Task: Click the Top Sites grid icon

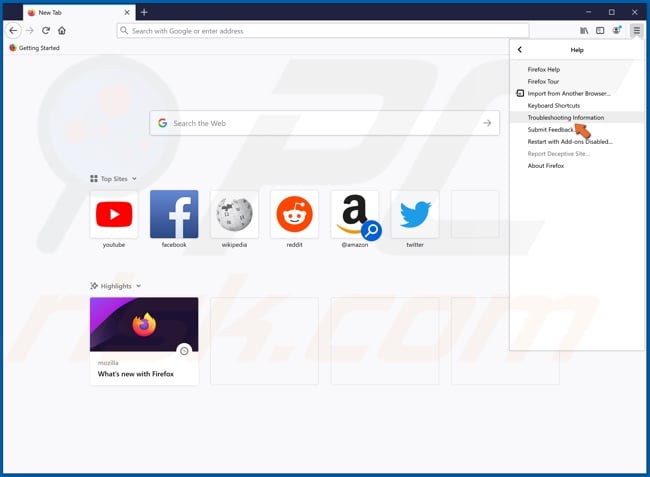Action: pos(94,179)
